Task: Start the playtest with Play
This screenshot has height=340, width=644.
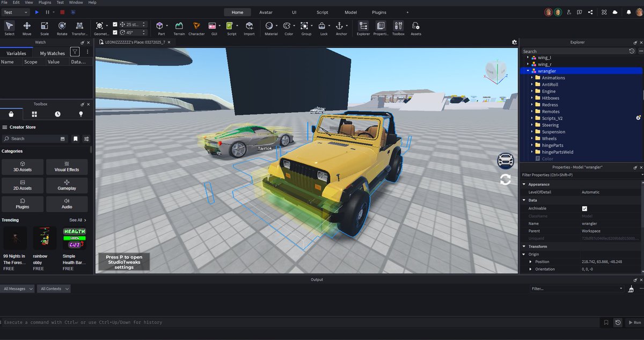Action: (36, 12)
